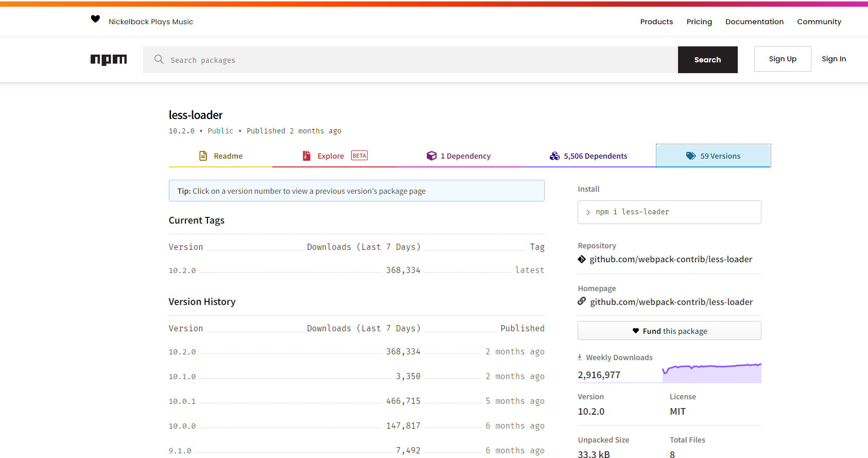Image resolution: width=868 pixels, height=458 pixels.
Task: Click the Explore red file icon
Action: (x=307, y=156)
